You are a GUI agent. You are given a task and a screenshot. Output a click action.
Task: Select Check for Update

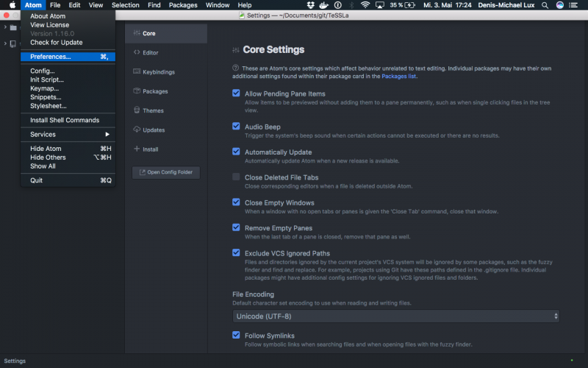[x=68, y=43]
